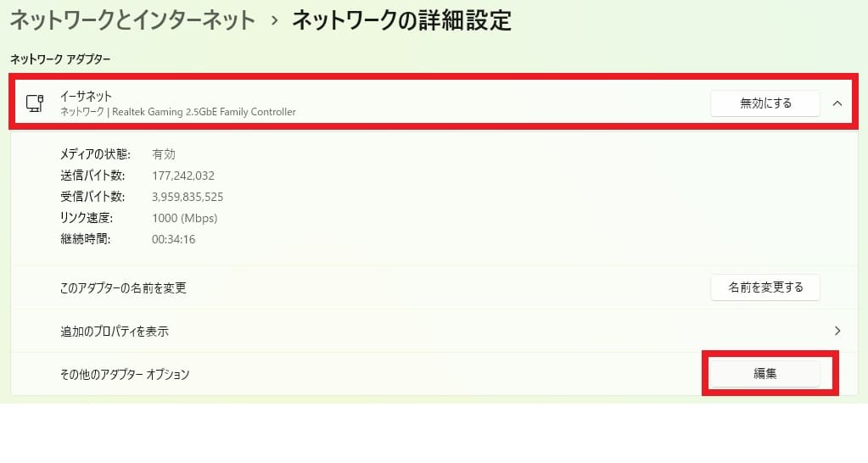
Task: Click the chevron arrow beside 追加のプロパティを表示
Action: pyautogui.click(x=837, y=331)
